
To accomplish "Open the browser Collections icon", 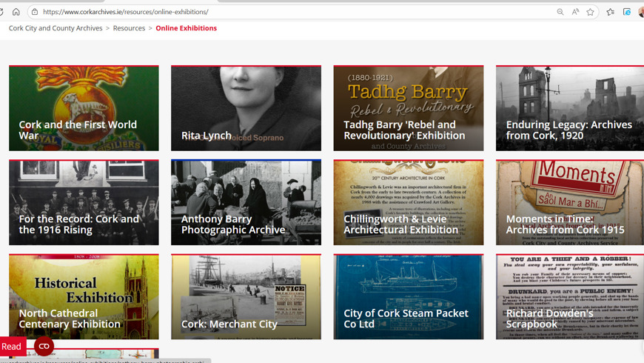I will pos(626,12).
